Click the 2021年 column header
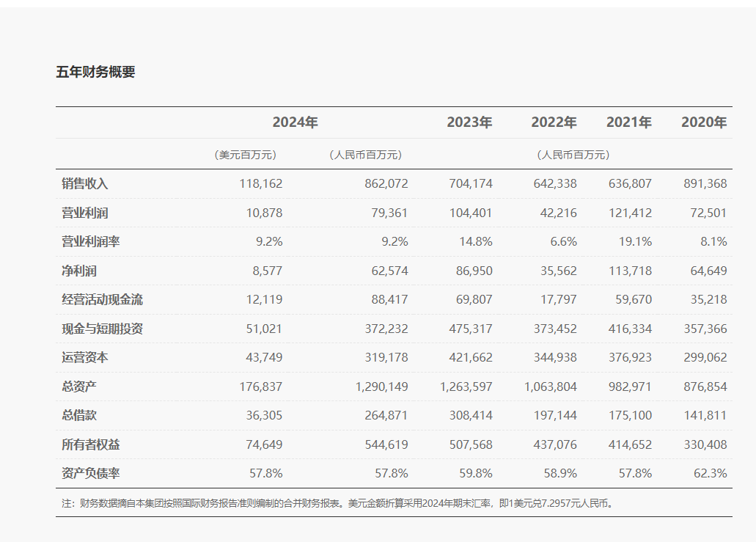 pos(628,122)
